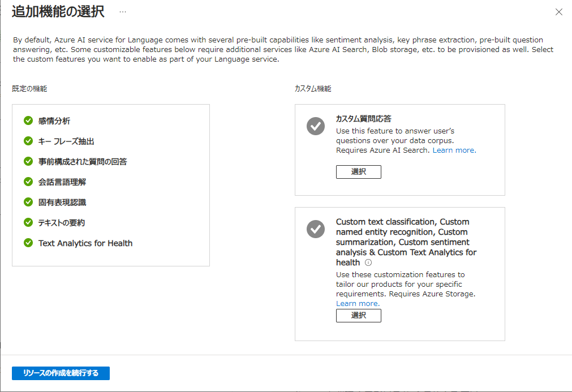Click 選択 button under カスタム質問応答
This screenshot has width=572, height=392.
pos(358,172)
